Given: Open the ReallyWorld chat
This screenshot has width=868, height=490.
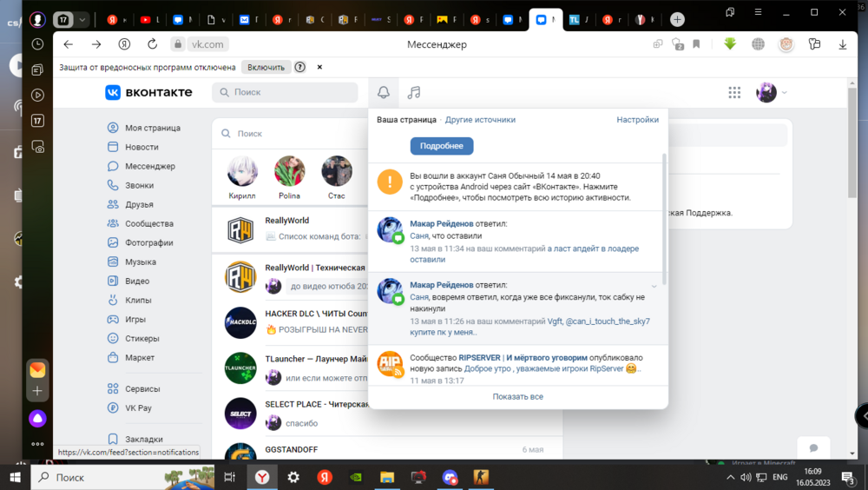Looking at the screenshot, I should tap(291, 230).
